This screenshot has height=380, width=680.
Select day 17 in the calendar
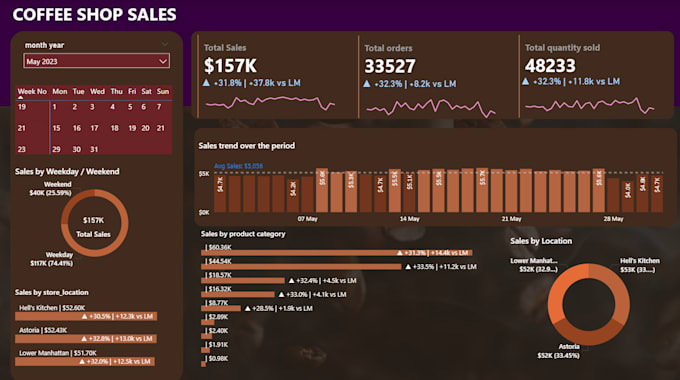94,128
